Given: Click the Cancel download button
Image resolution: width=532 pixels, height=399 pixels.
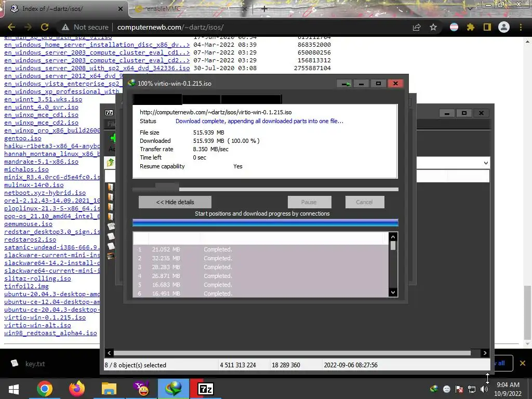Looking at the screenshot, I should 365,202.
